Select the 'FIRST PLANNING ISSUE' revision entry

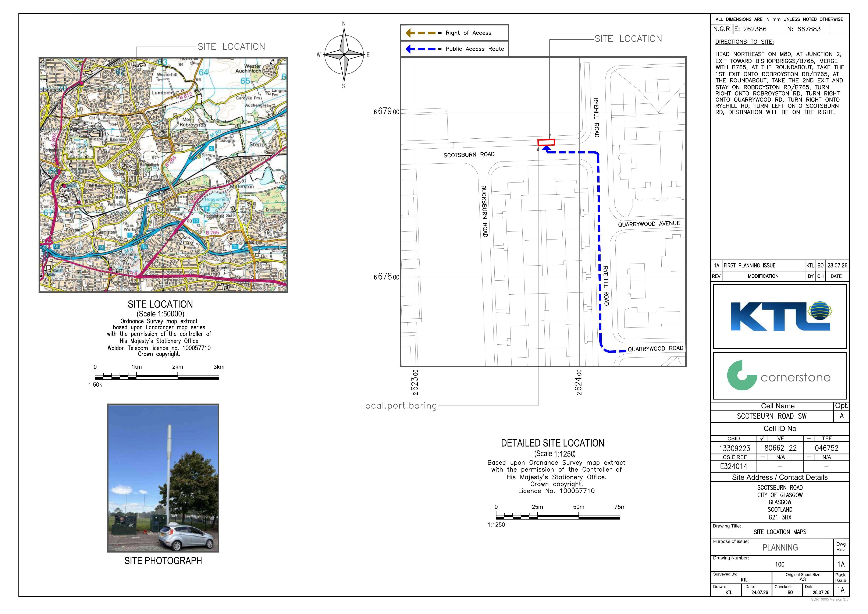[749, 265]
